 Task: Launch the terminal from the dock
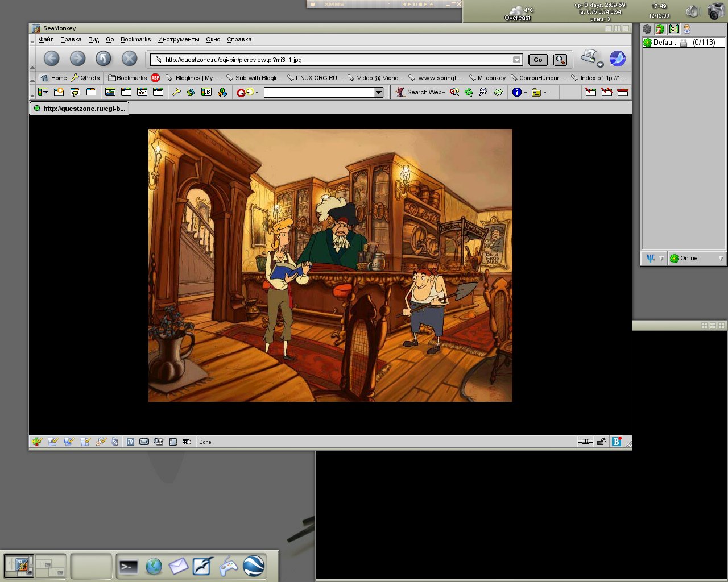129,566
